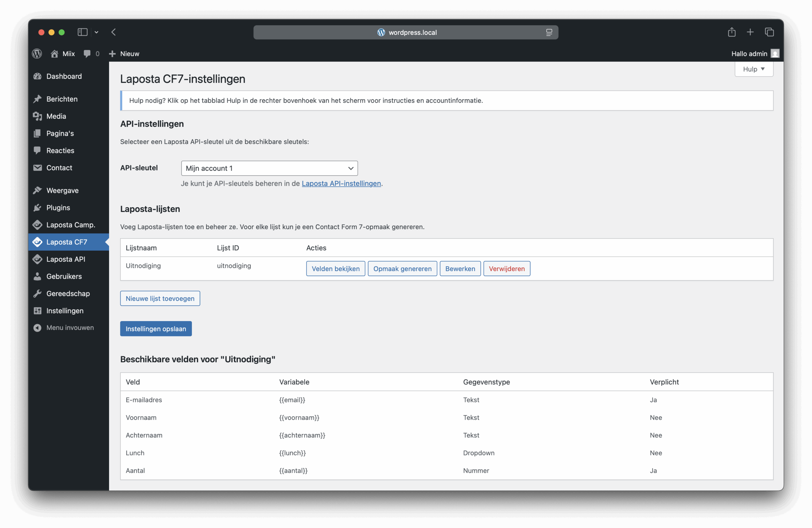The image size is (812, 528).
Task: Open the reader icon in address bar
Action: (x=549, y=32)
